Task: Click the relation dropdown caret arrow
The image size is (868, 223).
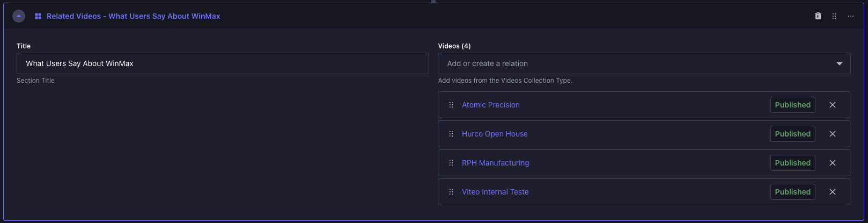Action: [x=840, y=63]
